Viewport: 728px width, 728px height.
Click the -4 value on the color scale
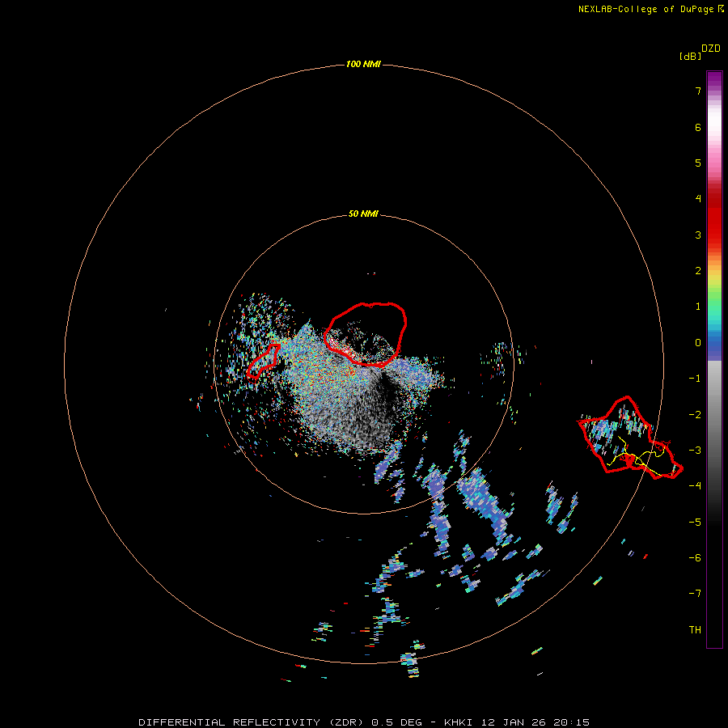pos(695,486)
